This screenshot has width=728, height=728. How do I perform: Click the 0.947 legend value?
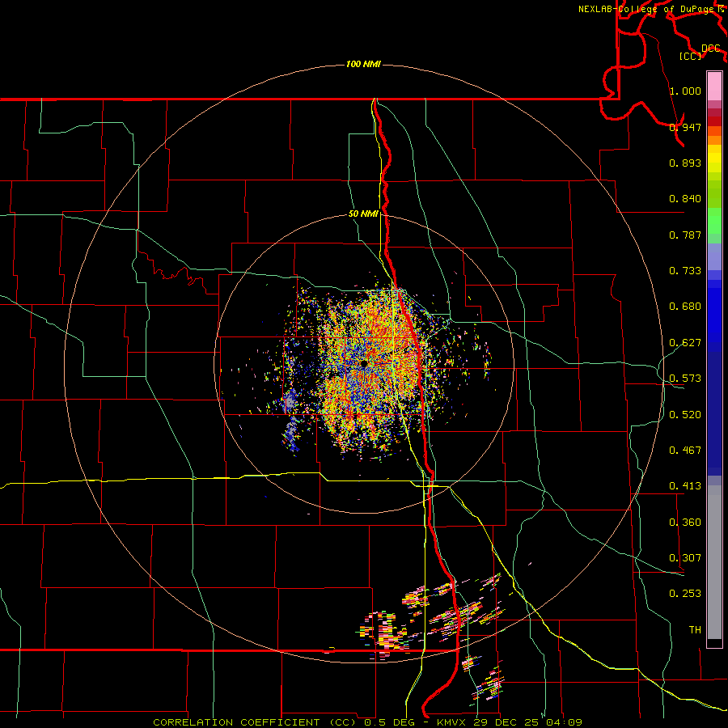[x=685, y=127]
